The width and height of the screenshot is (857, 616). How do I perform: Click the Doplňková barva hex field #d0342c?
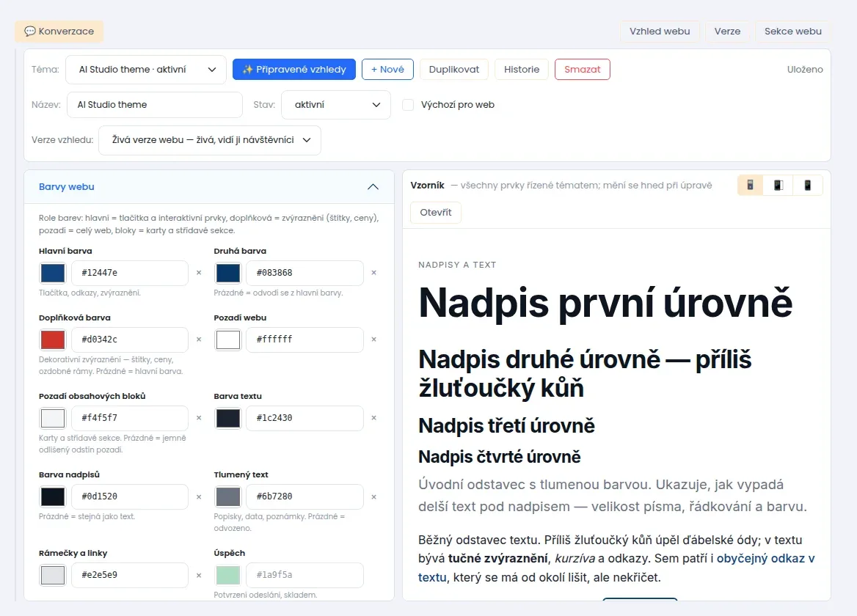(x=130, y=340)
